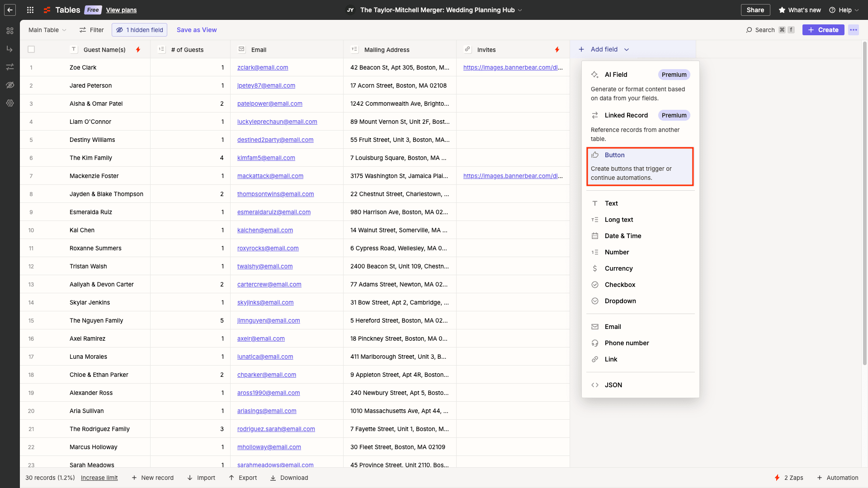Check the select-all checkbox at top left

pos(31,49)
